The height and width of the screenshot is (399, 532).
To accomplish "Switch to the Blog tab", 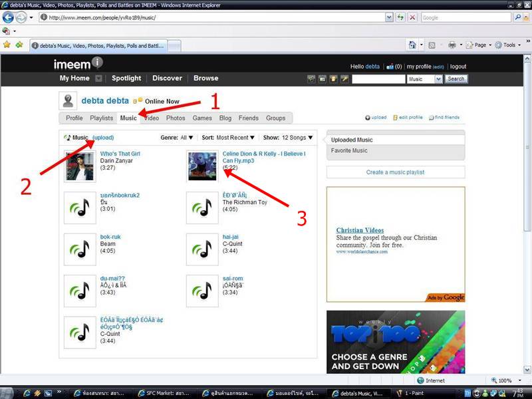I will point(225,118).
